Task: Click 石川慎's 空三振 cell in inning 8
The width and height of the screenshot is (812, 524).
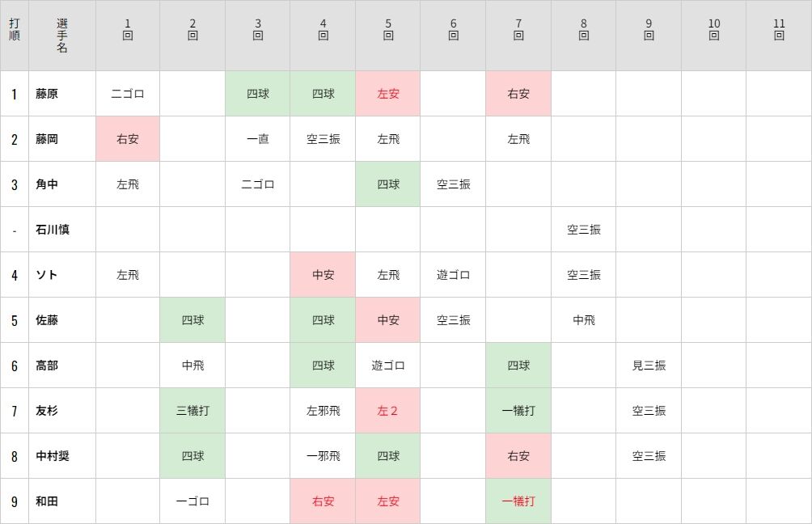Action: pyautogui.click(x=584, y=230)
